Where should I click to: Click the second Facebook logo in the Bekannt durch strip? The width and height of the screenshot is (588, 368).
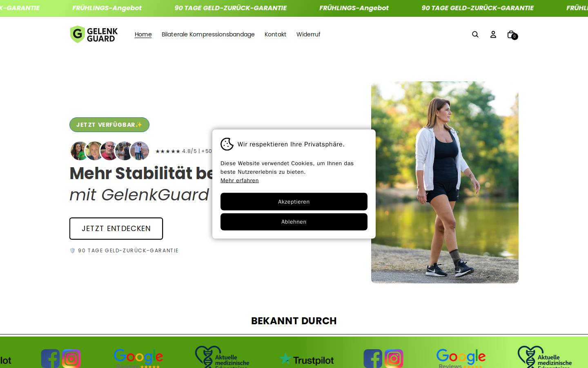pyautogui.click(x=373, y=359)
